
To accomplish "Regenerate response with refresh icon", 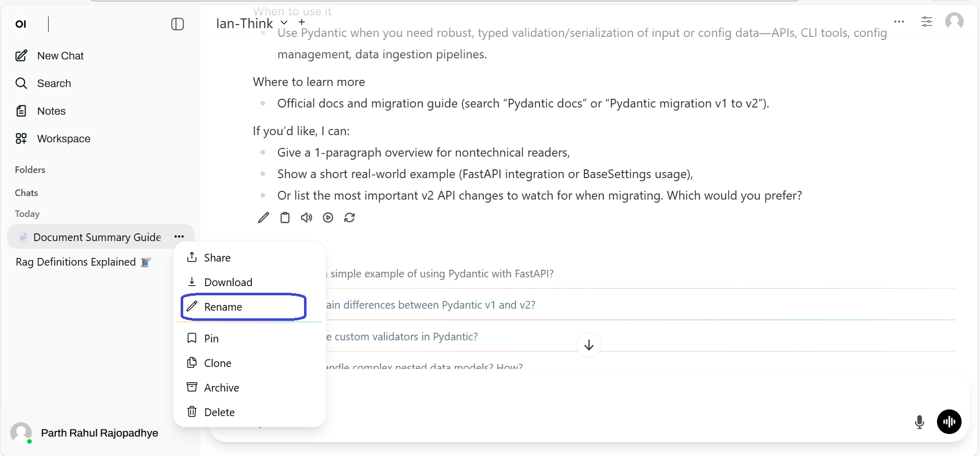I will [x=350, y=218].
